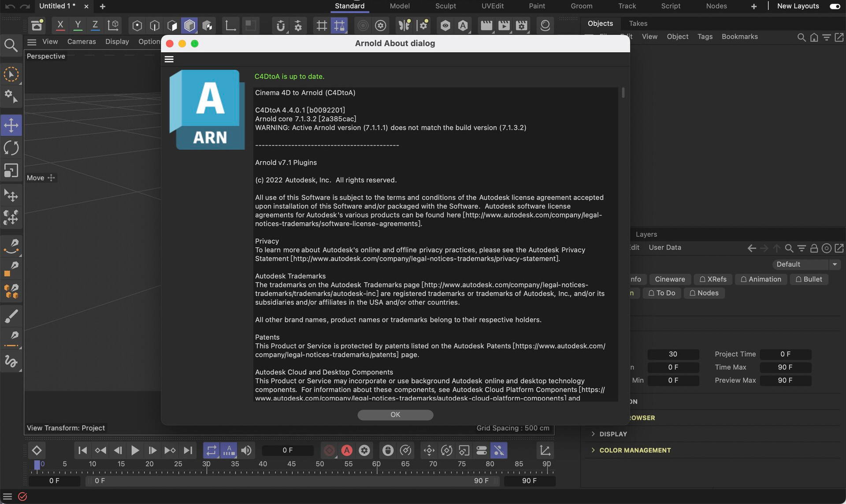Open the viewport Display menu
Viewport: 846px width, 504px height.
point(117,41)
